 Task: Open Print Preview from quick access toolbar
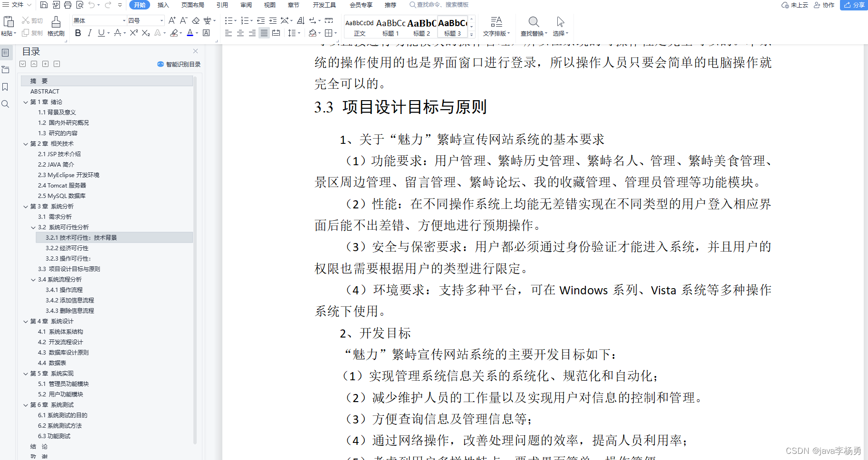pos(79,5)
